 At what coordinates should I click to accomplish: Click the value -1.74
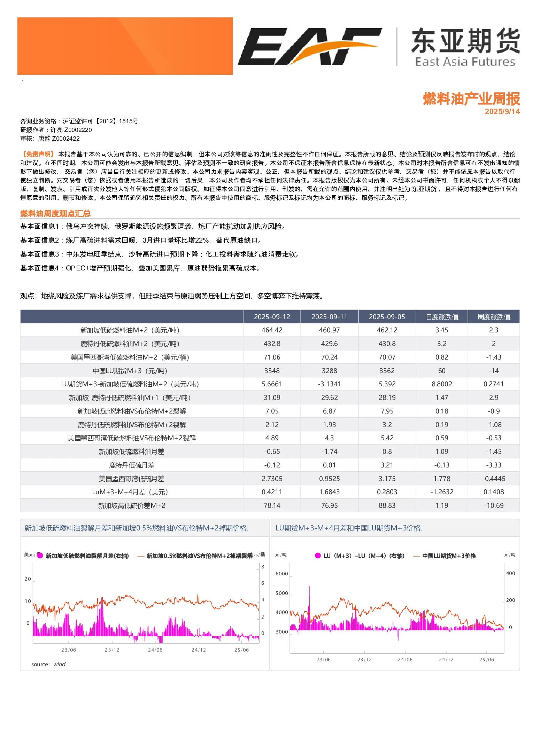(329, 451)
